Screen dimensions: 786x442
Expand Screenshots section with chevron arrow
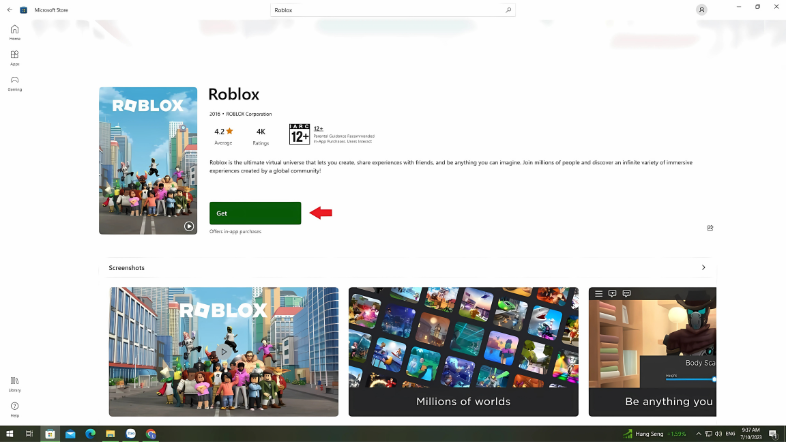703,268
